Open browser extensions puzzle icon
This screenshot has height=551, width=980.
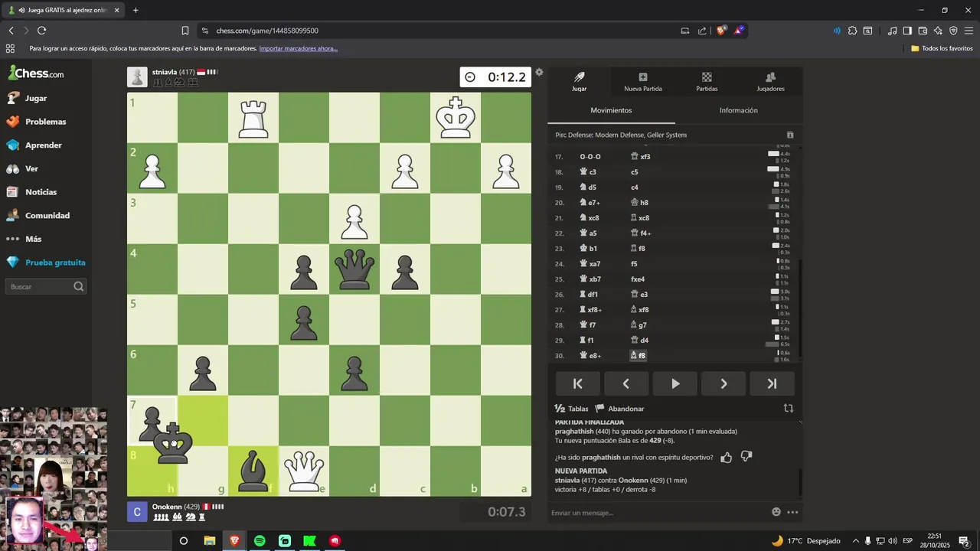coord(852,31)
